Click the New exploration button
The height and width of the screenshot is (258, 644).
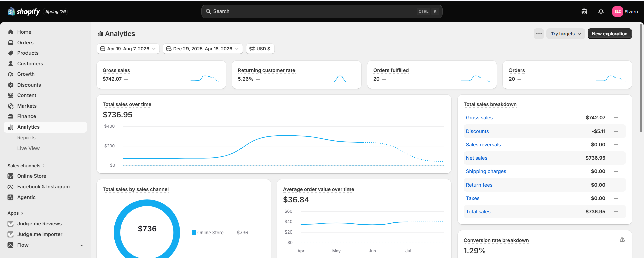609,34
